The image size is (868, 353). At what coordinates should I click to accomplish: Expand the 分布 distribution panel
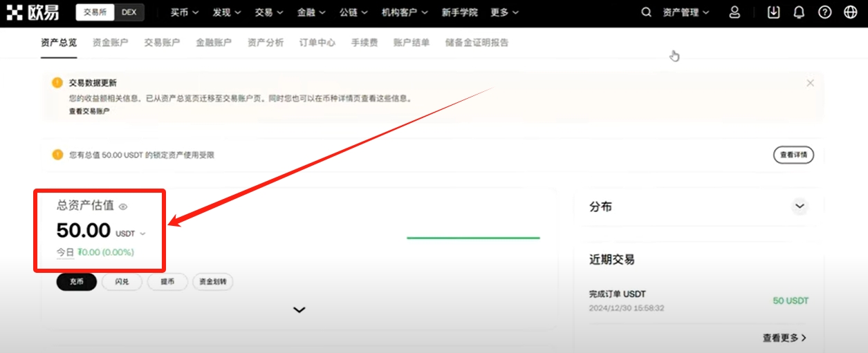pos(800,207)
